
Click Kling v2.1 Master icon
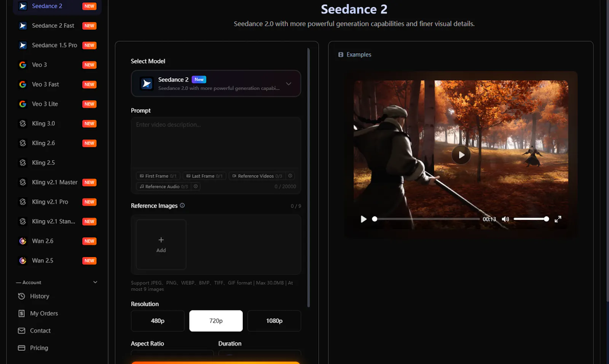tap(23, 182)
